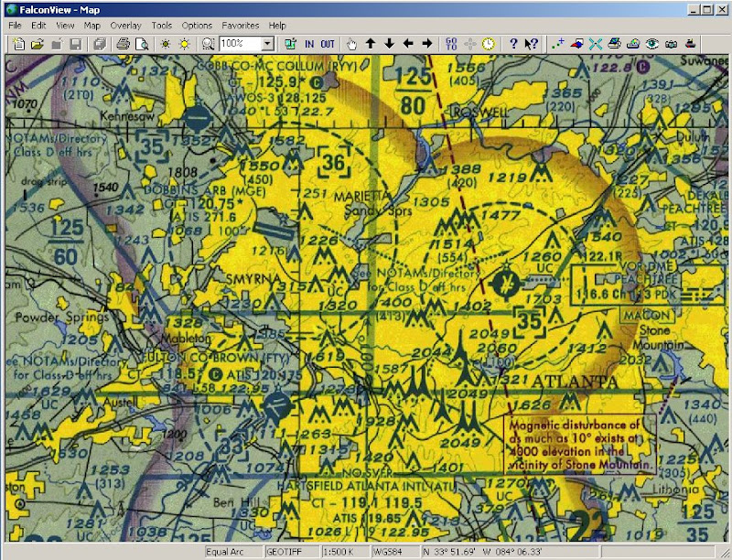Click the magnetic disturbance note on the map

(580, 445)
